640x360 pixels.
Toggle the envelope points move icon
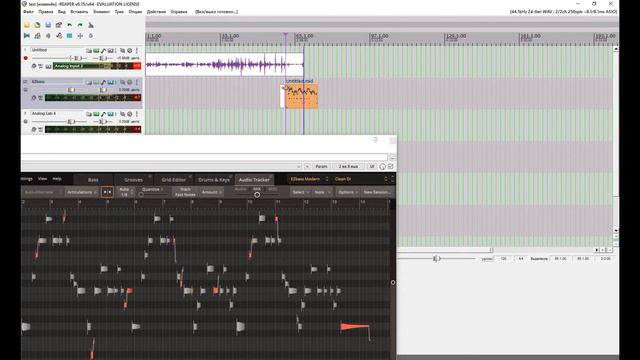[59, 36]
